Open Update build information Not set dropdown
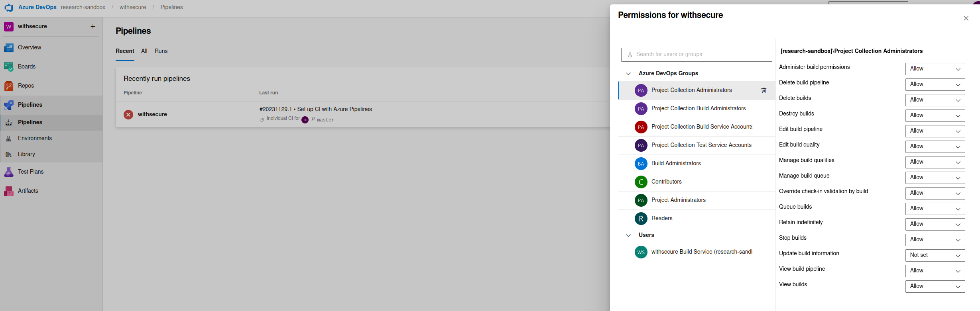The image size is (980, 311). (935, 255)
